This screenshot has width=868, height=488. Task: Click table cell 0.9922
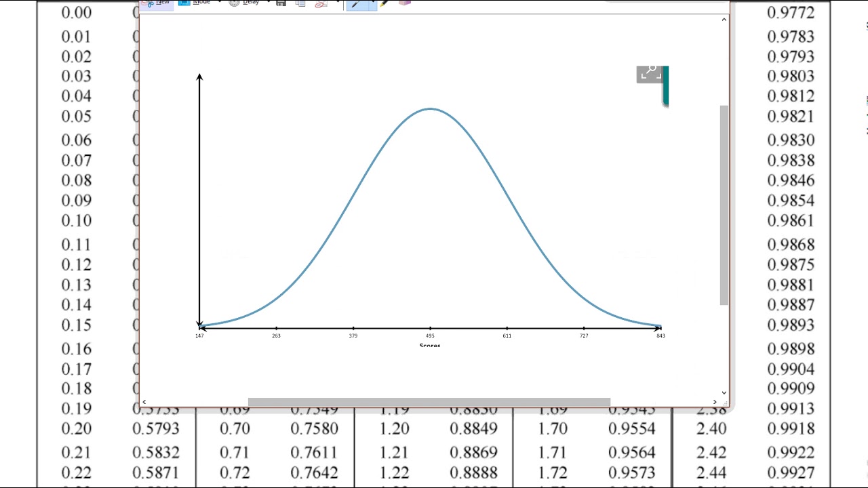coord(790,453)
